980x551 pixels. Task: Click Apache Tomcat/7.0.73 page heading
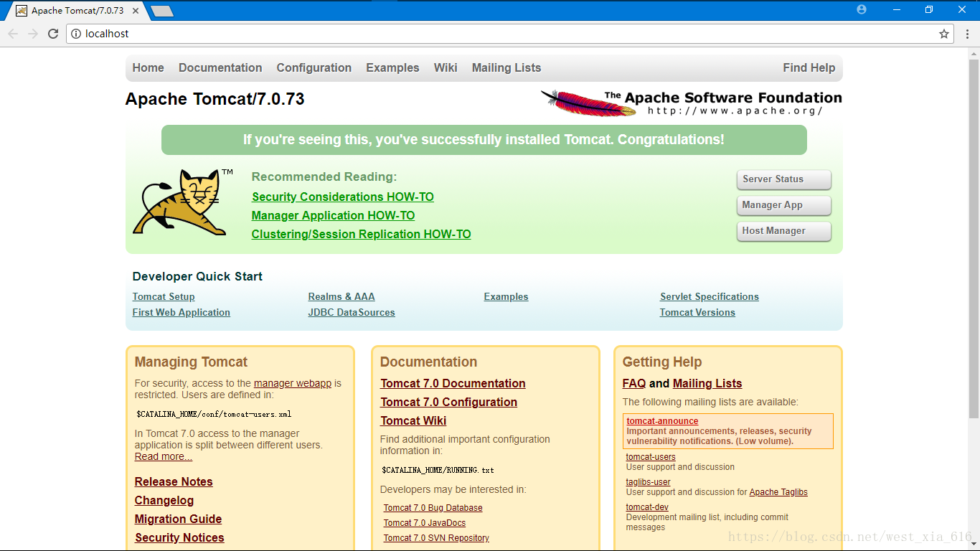(x=215, y=99)
